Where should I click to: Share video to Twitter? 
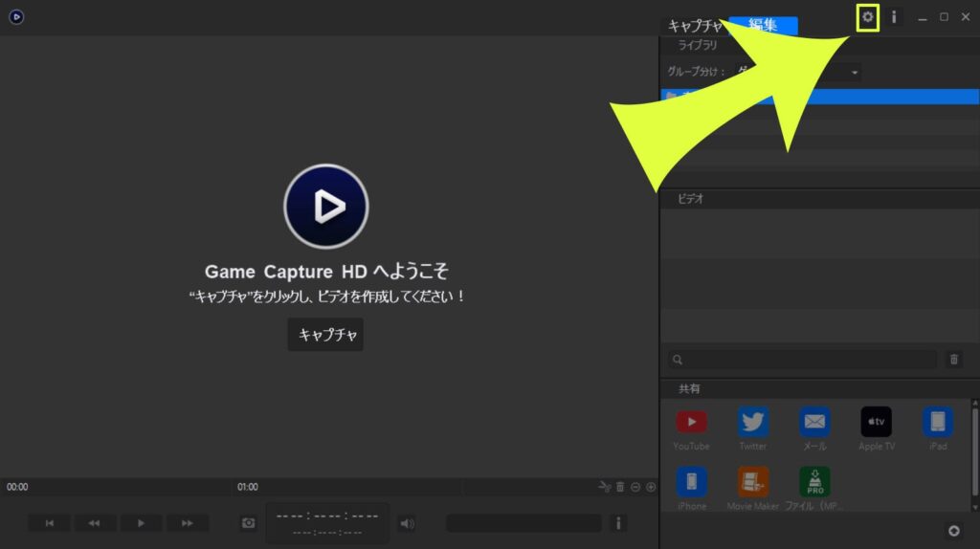tap(753, 422)
